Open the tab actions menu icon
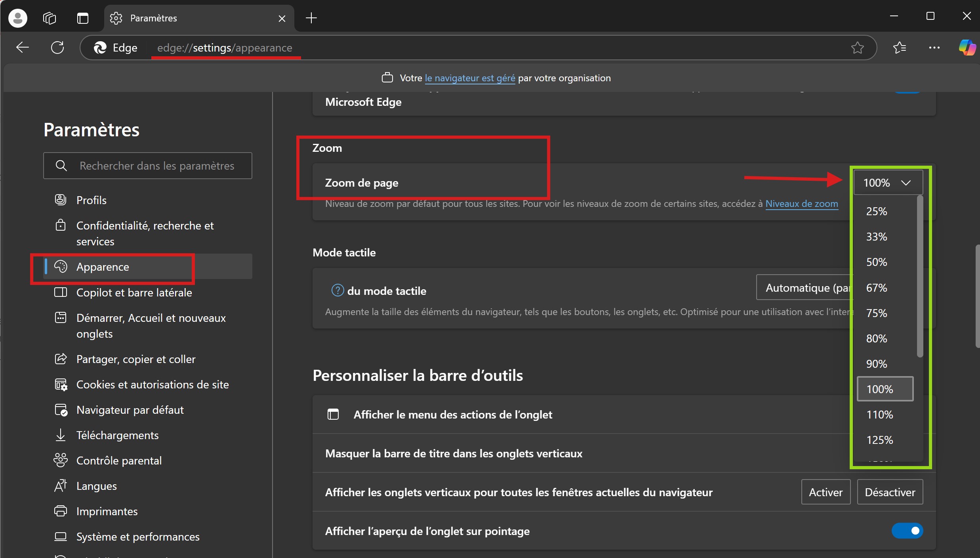980x558 pixels. 83,18
